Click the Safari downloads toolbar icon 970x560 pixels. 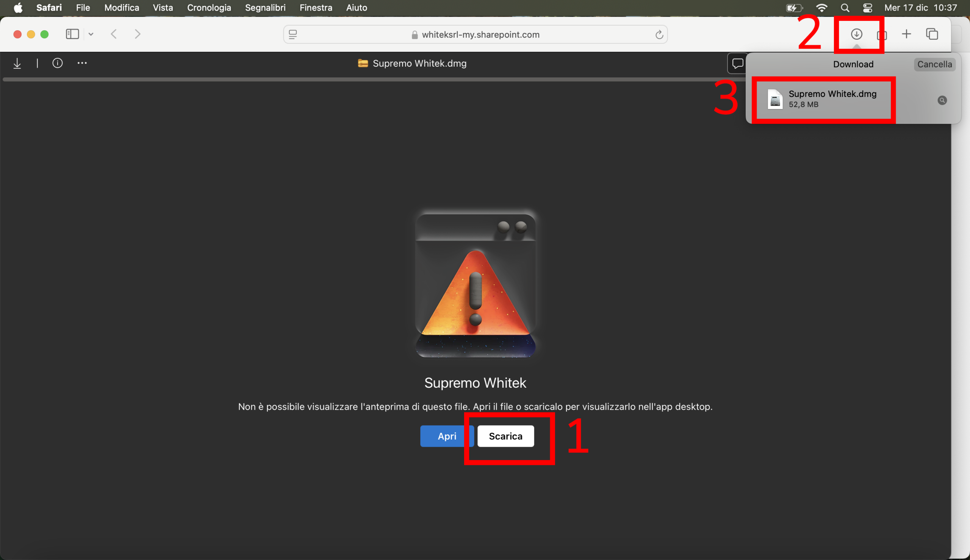click(856, 34)
